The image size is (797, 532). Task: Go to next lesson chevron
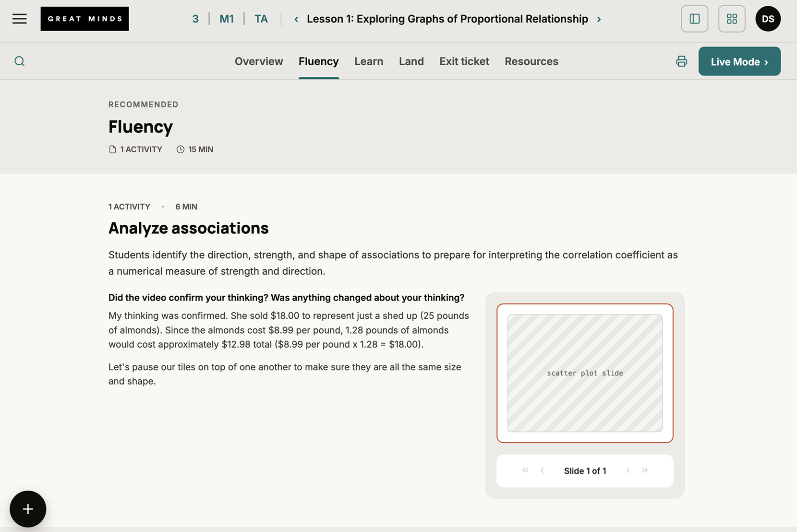(x=599, y=19)
